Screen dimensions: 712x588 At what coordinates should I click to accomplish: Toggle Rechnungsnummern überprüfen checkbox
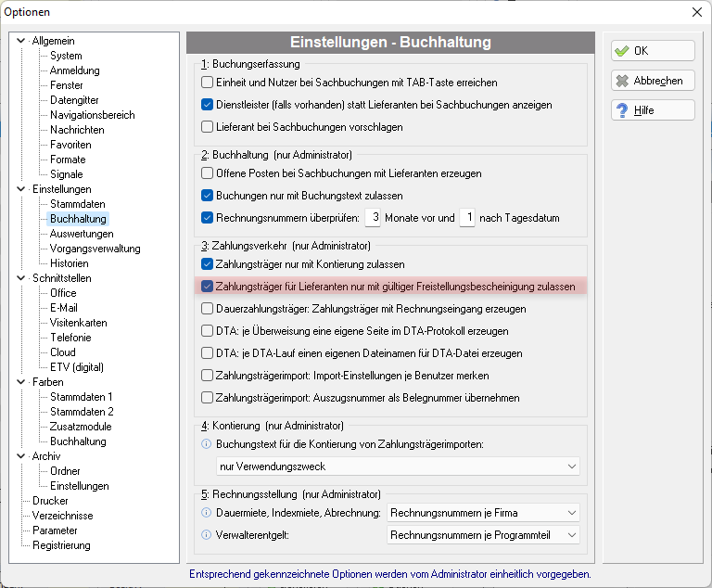click(x=207, y=218)
